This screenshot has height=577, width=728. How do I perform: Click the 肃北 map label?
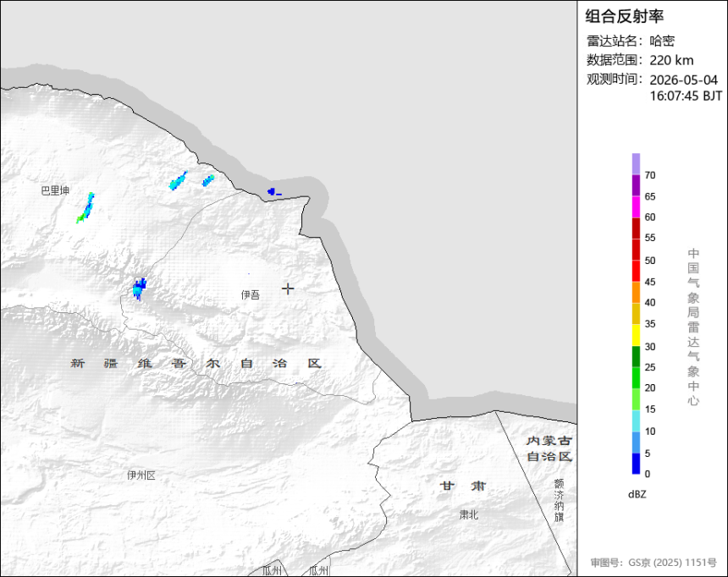(x=468, y=514)
